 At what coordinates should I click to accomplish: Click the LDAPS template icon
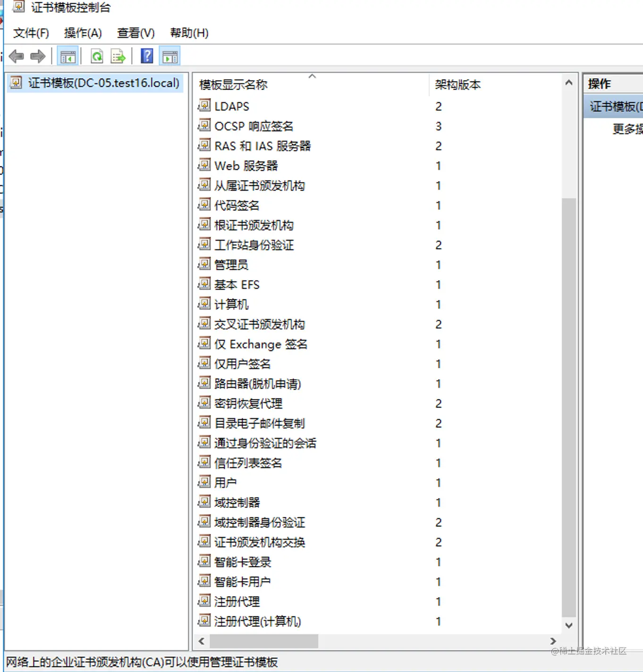click(x=204, y=105)
